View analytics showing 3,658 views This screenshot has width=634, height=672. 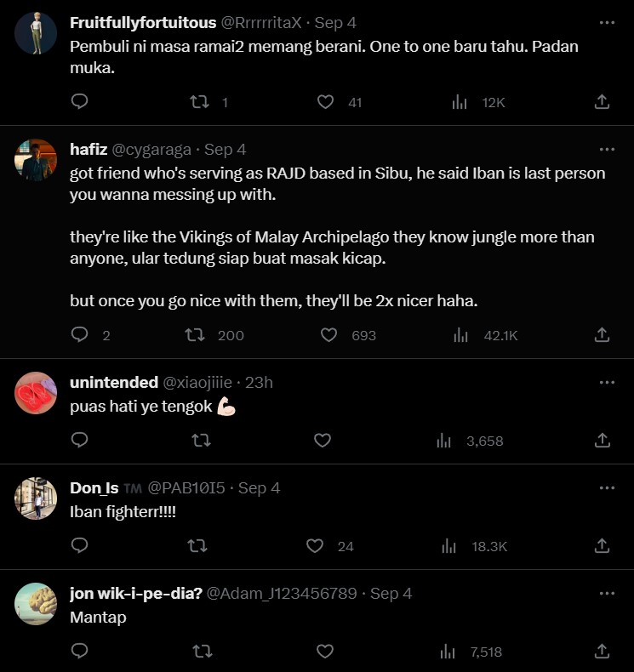[443, 441]
